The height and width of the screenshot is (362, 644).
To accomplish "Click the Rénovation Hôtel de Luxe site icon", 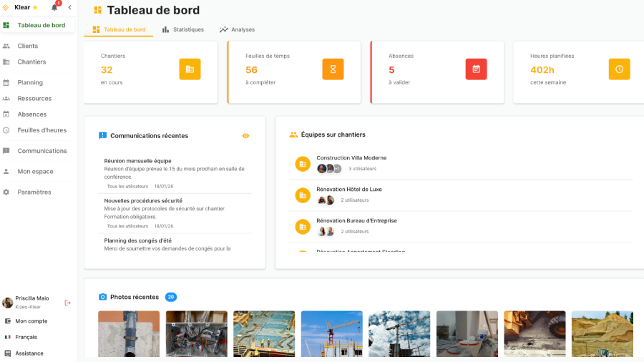I will click(x=303, y=195).
